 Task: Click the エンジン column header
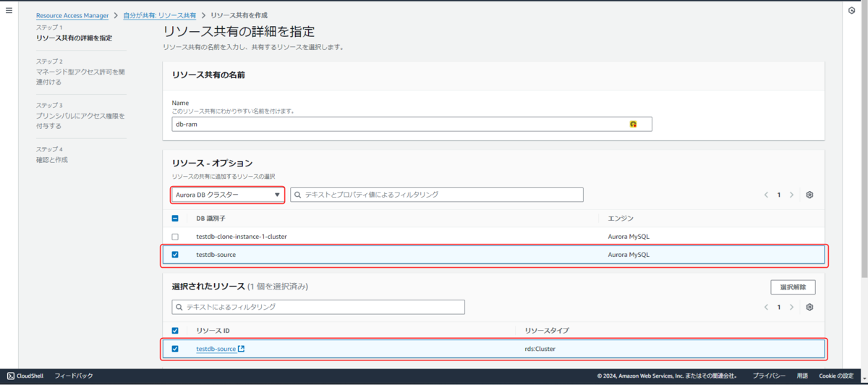(621, 218)
